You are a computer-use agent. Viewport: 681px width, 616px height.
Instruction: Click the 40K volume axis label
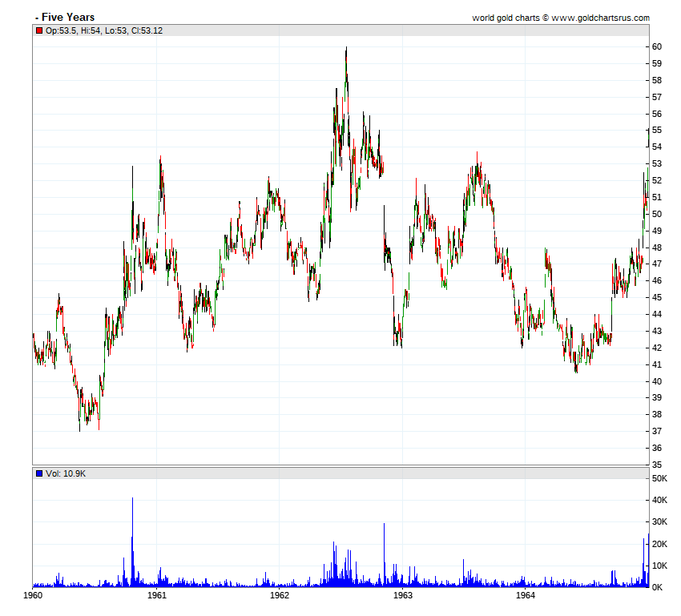659,500
